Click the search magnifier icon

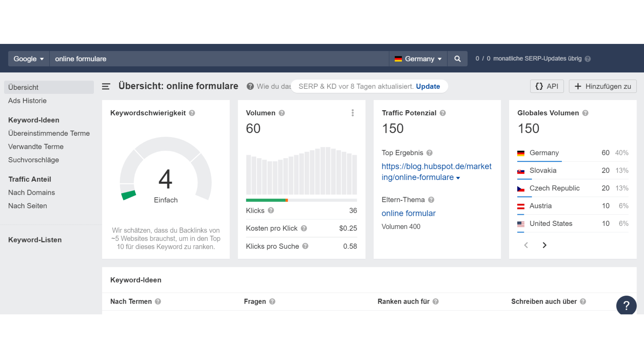pos(457,59)
